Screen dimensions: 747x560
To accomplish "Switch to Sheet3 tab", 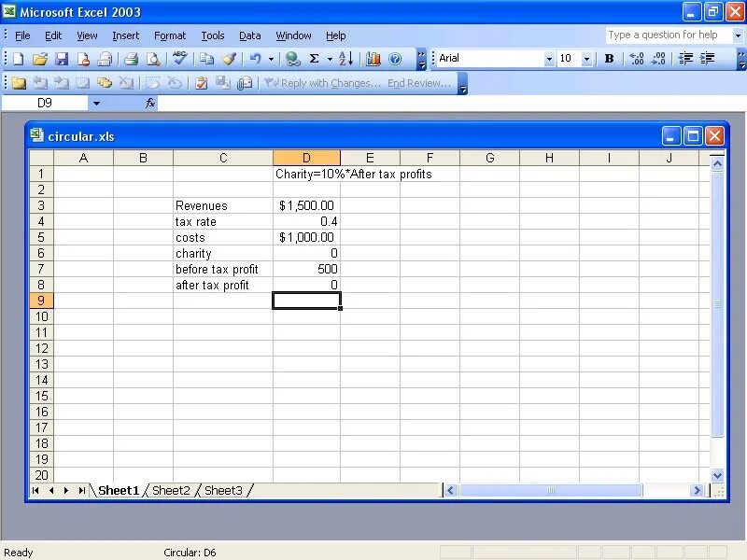I will point(223,491).
